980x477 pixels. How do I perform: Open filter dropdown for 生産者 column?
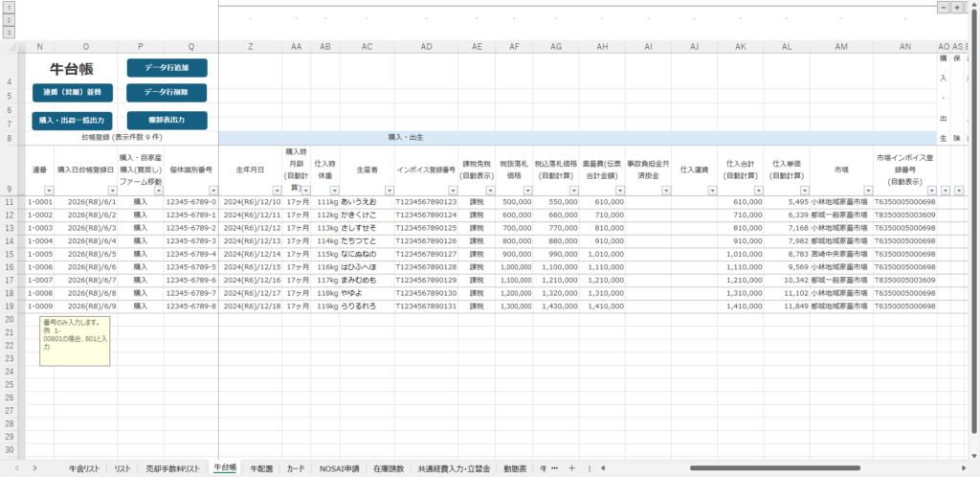tap(389, 190)
